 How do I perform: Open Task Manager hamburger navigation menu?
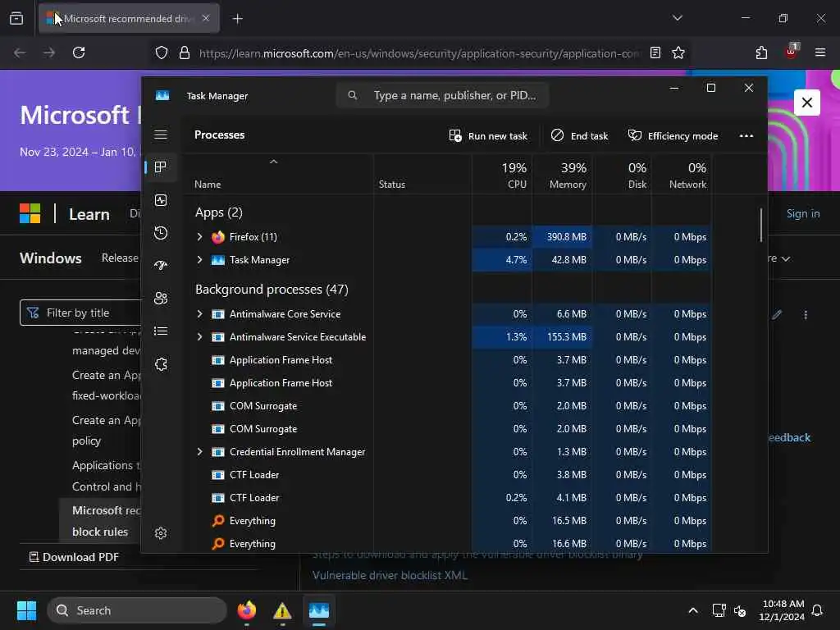point(161,135)
